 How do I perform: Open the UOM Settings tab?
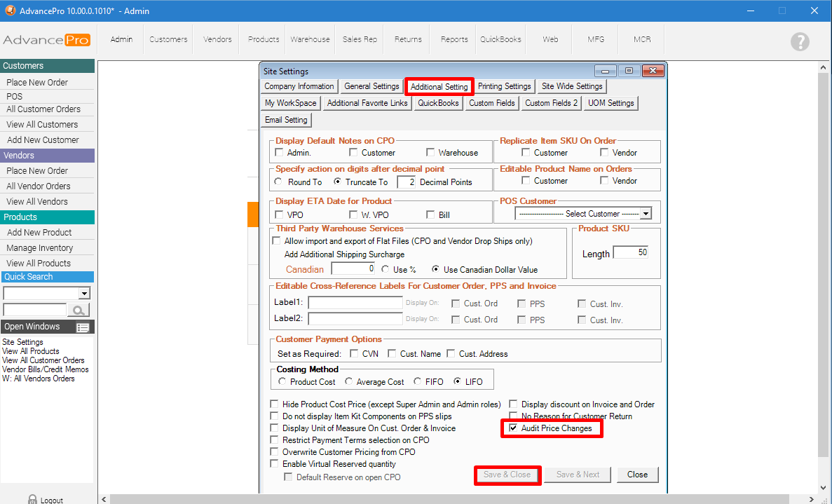click(611, 103)
